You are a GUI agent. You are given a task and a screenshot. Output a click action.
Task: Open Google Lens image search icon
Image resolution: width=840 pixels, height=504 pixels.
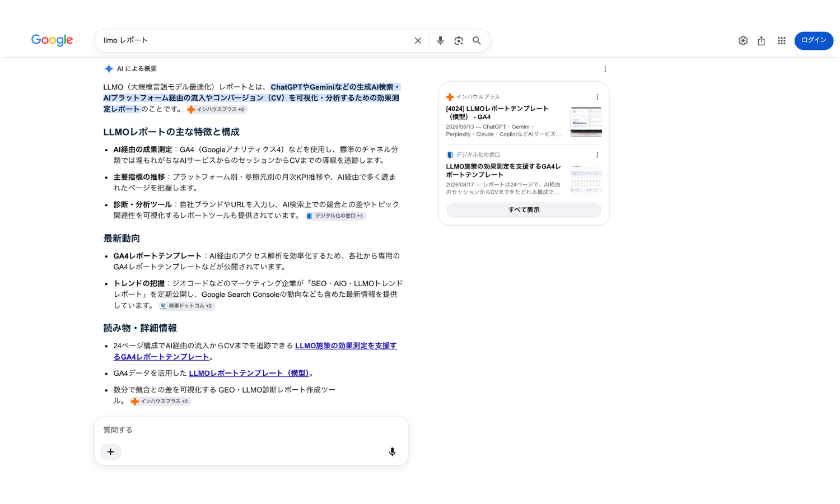[459, 41]
